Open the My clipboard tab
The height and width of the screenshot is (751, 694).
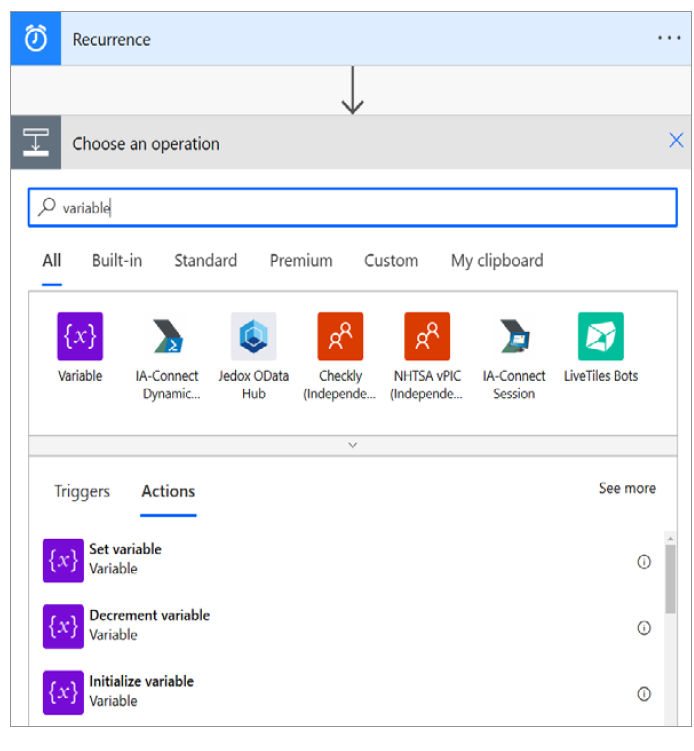click(497, 261)
